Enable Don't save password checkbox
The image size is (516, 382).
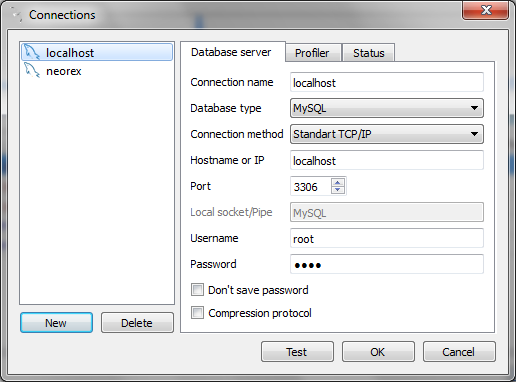(197, 290)
